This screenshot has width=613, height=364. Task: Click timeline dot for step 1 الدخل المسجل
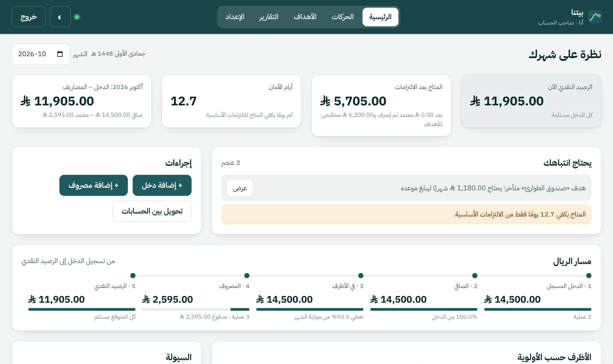pyautogui.click(x=589, y=276)
